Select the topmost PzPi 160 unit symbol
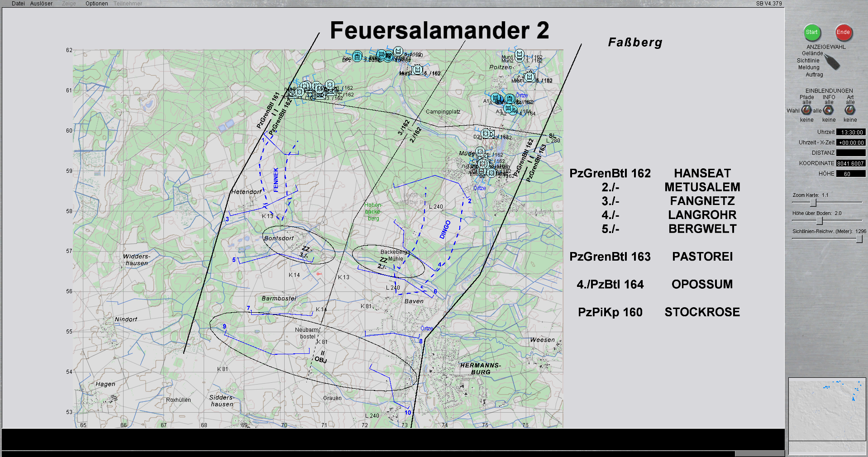Image resolution: width=868 pixels, height=457 pixels. click(398, 51)
